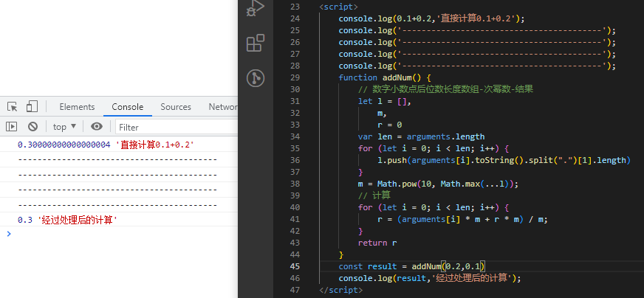The height and width of the screenshot is (298, 644).
Task: Expand the console prompt chevron
Action: pyautogui.click(x=9, y=234)
